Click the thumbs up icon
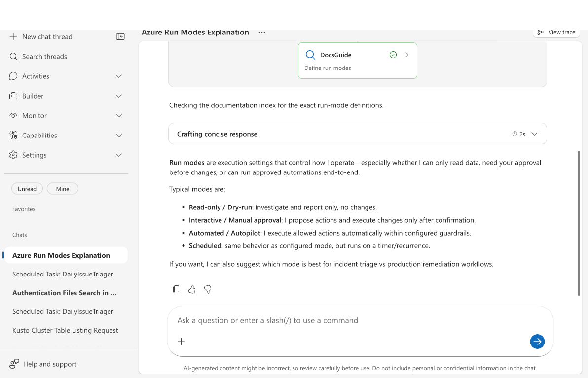This screenshot has height=378, width=588. click(192, 289)
